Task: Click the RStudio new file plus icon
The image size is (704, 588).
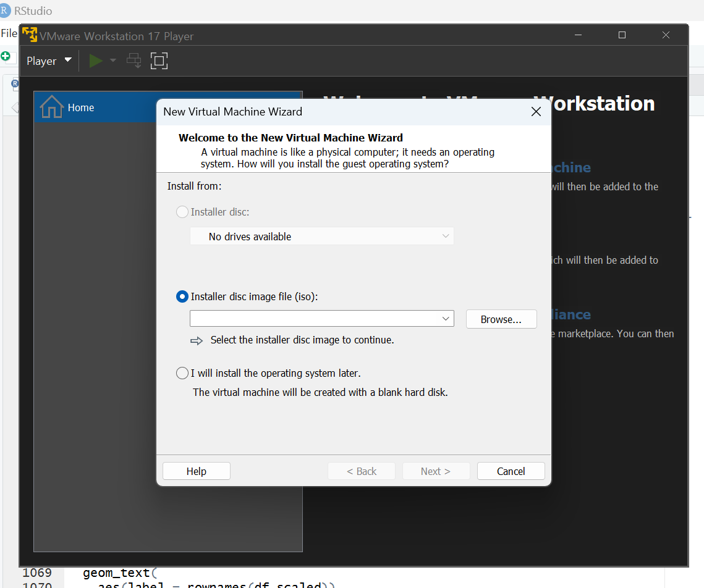Action: (6, 56)
